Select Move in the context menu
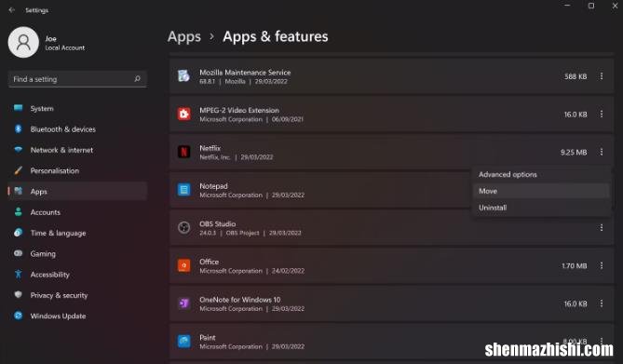Image resolution: width=623 pixels, height=364 pixels. pyautogui.click(x=541, y=191)
